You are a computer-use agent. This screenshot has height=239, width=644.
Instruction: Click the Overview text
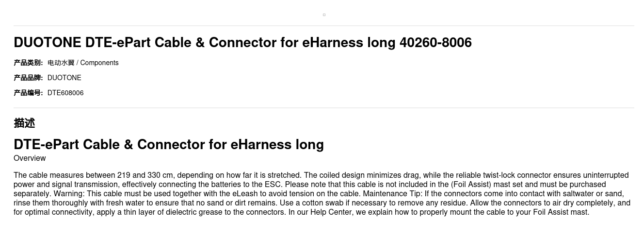pyautogui.click(x=30, y=158)
